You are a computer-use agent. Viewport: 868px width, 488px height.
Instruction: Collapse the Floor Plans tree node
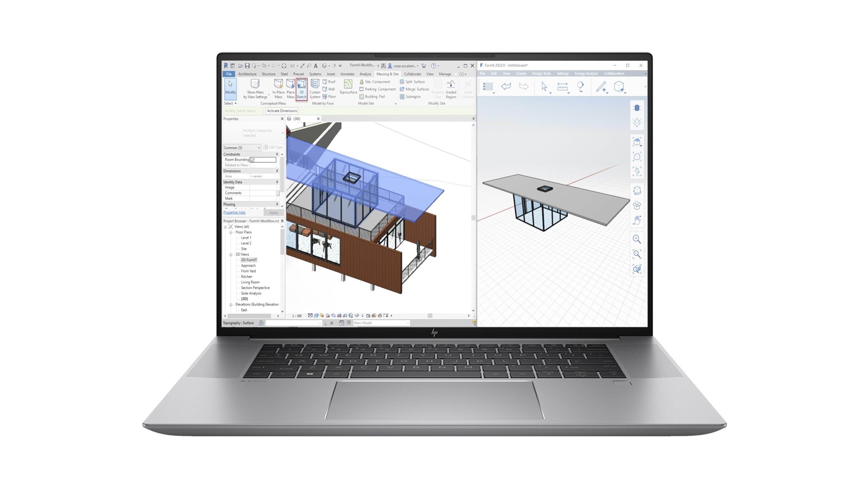click(231, 232)
